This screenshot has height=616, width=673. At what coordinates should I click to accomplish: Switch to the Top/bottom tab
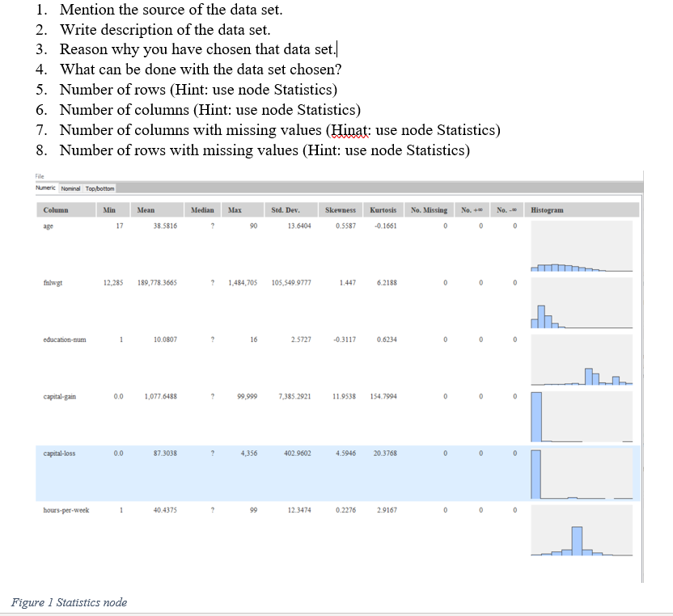click(99, 188)
